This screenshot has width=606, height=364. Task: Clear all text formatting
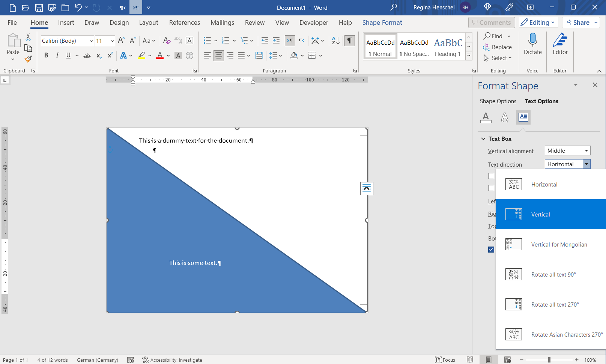[167, 41]
